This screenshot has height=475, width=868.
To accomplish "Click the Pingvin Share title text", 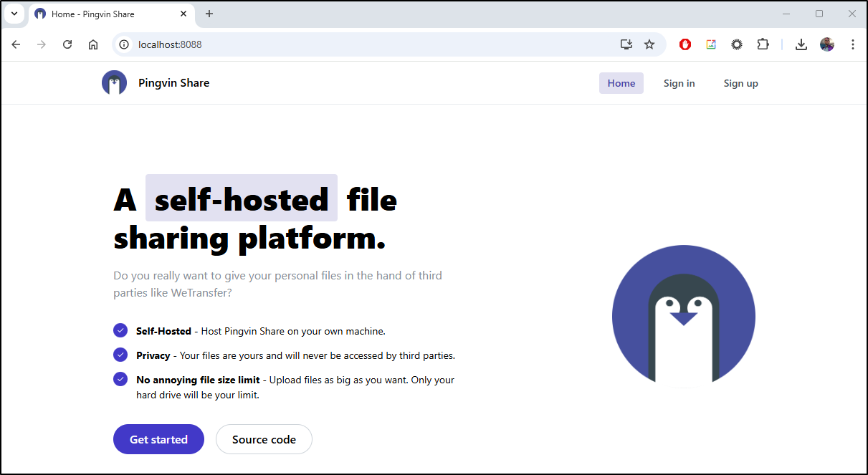I will (174, 83).
